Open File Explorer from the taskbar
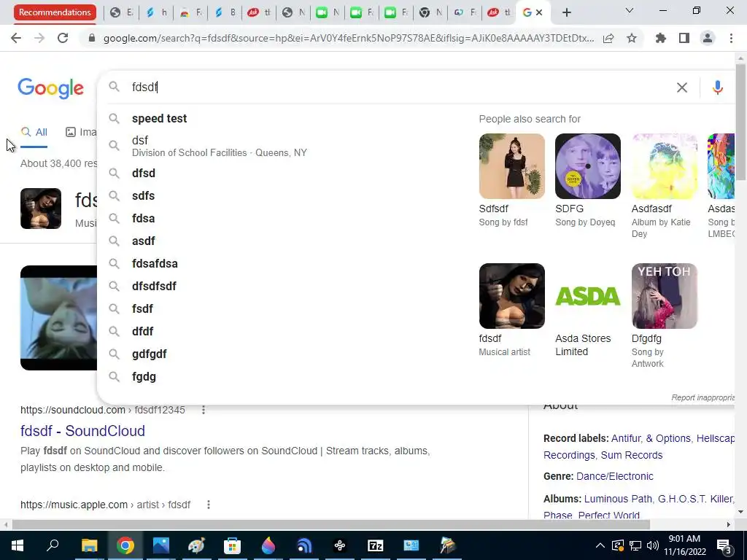Screen dimensions: 747x560 pos(89,545)
